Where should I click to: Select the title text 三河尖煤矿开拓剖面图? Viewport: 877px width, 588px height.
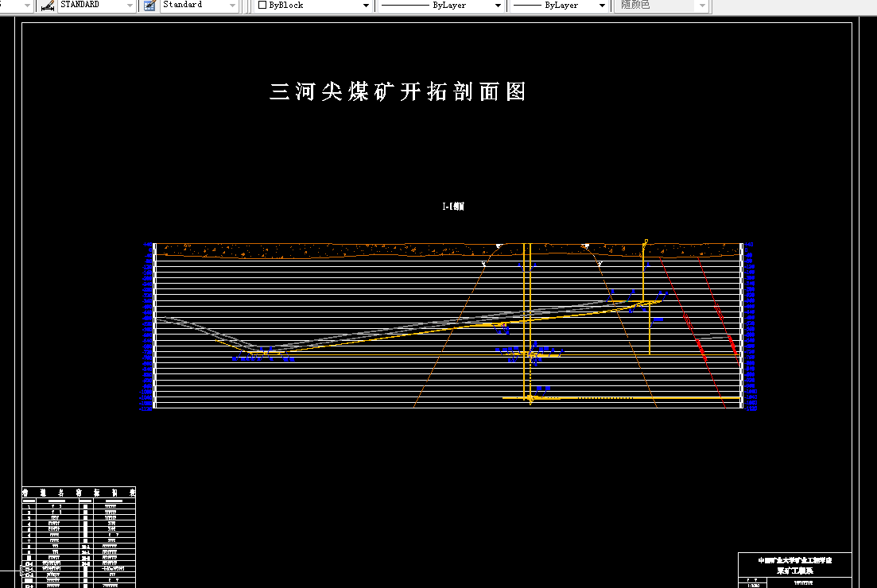point(399,91)
